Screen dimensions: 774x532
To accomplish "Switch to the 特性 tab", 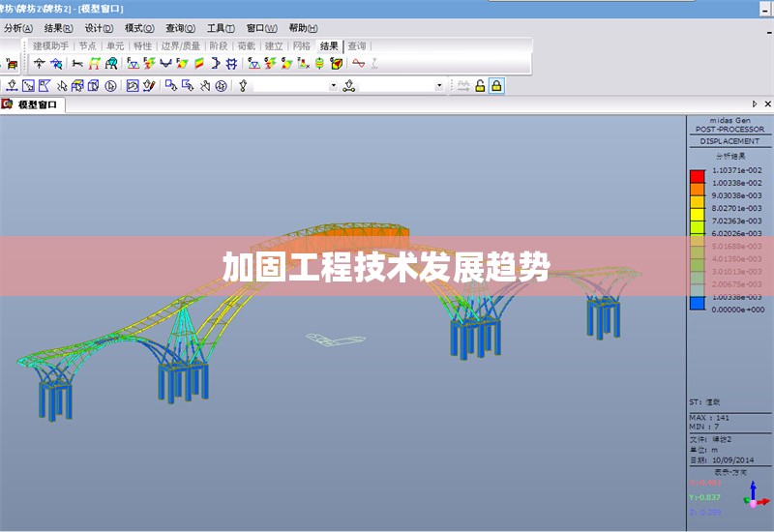I will [x=142, y=45].
